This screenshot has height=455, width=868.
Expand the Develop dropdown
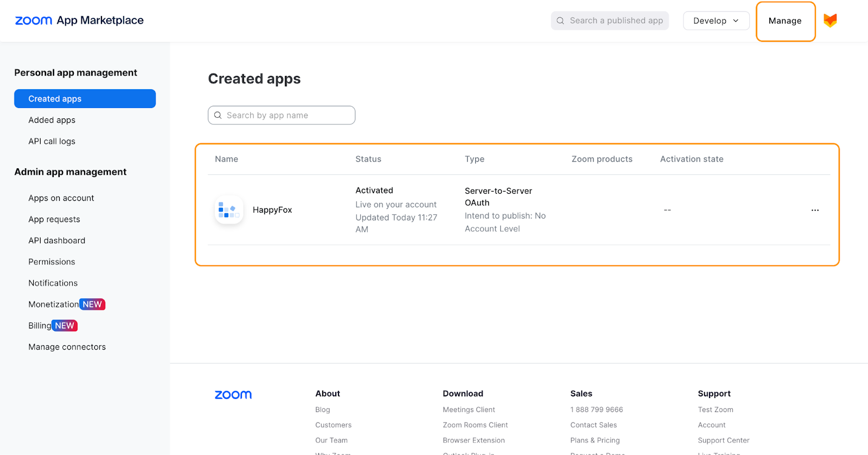click(716, 21)
